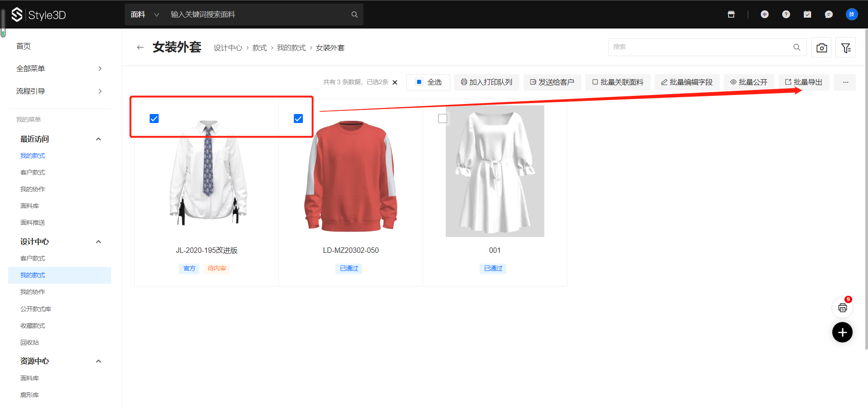Check the checkbox for style 001

coord(443,119)
